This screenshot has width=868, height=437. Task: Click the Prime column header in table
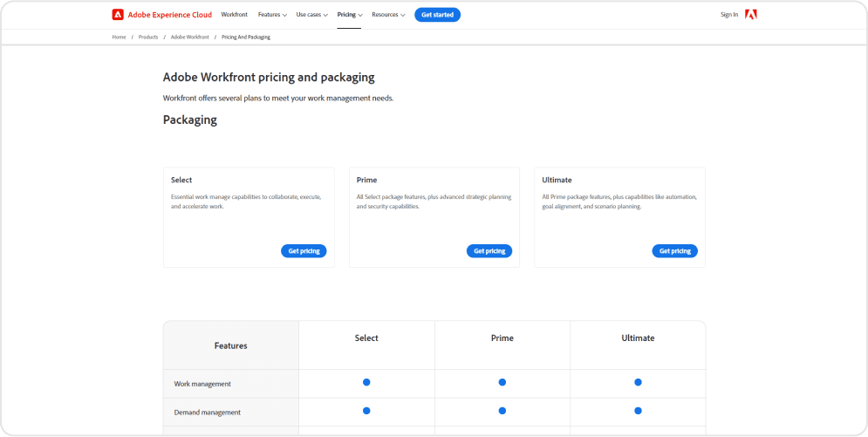point(502,338)
